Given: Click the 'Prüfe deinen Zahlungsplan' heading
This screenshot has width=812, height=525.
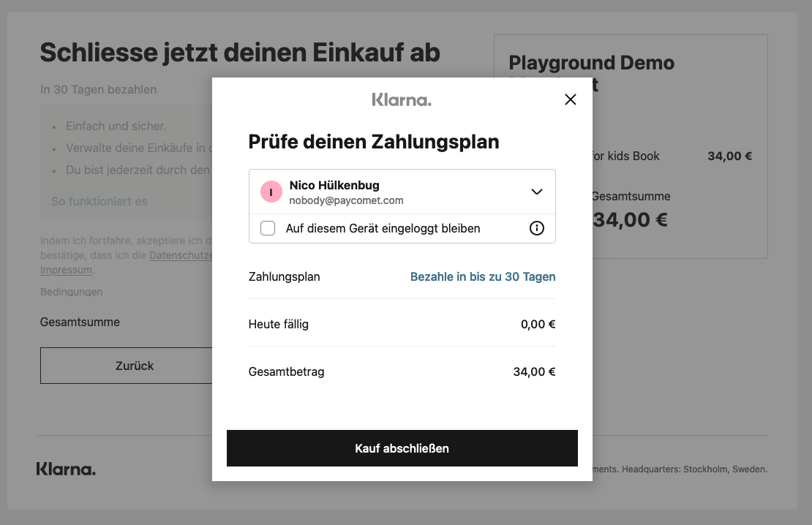Looking at the screenshot, I should [373, 142].
